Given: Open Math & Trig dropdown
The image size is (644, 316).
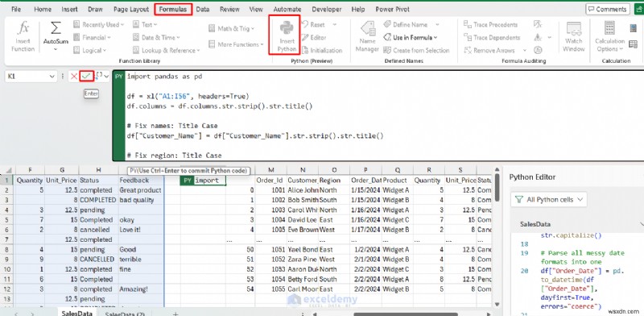Looking at the screenshot, I should point(231,28).
